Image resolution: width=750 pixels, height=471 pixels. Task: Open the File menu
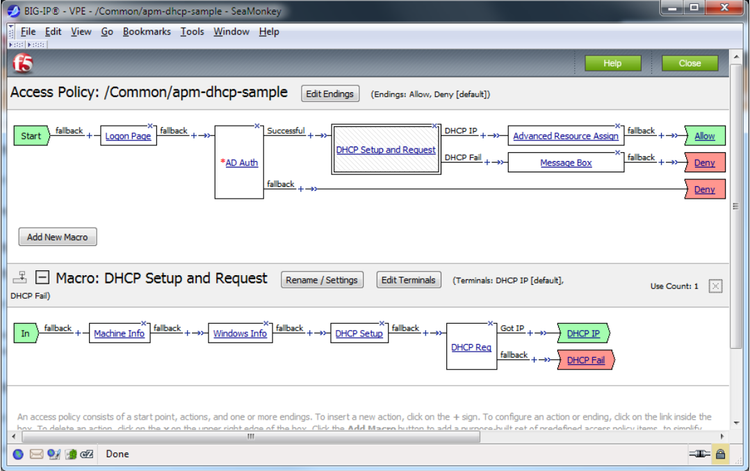[x=28, y=32]
